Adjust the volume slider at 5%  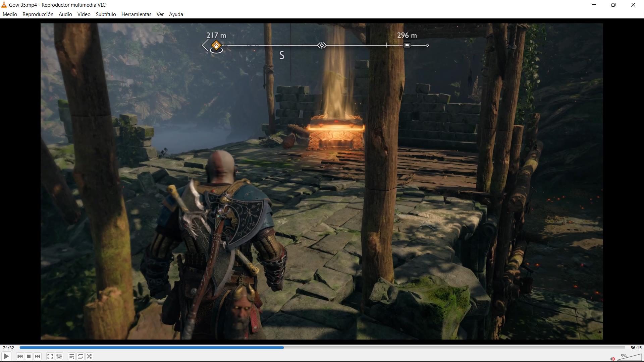[x=630, y=357]
